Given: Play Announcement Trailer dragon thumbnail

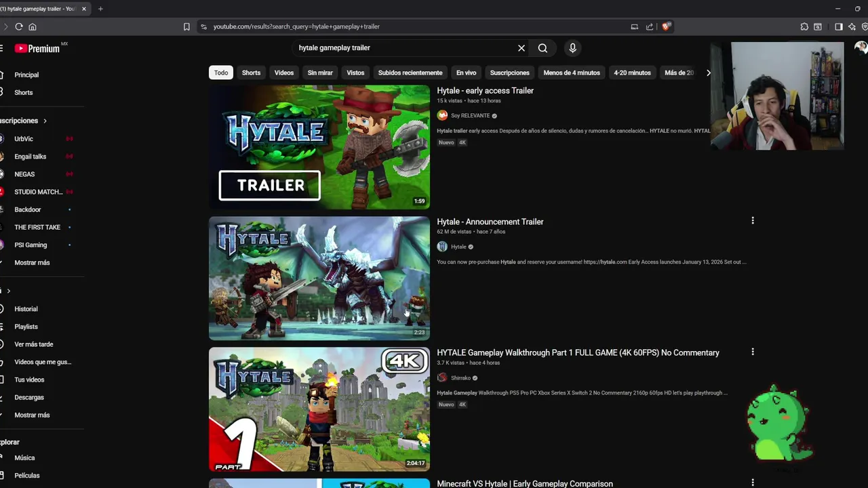Looking at the screenshot, I should click(319, 278).
